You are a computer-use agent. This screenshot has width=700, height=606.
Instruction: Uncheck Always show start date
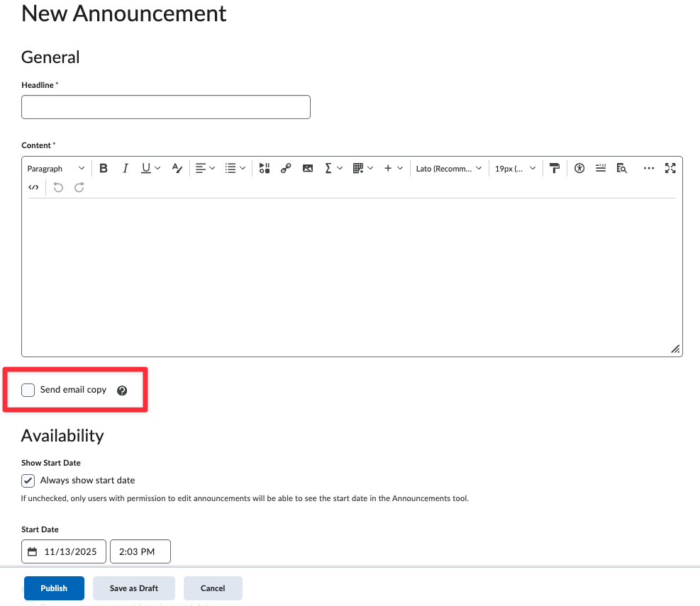[x=28, y=481]
